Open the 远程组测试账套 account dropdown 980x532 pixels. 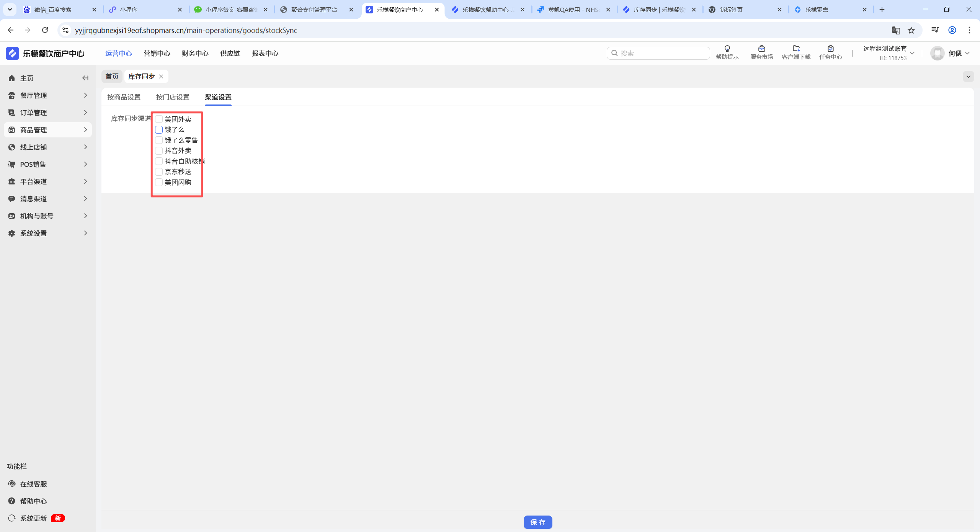[889, 53]
